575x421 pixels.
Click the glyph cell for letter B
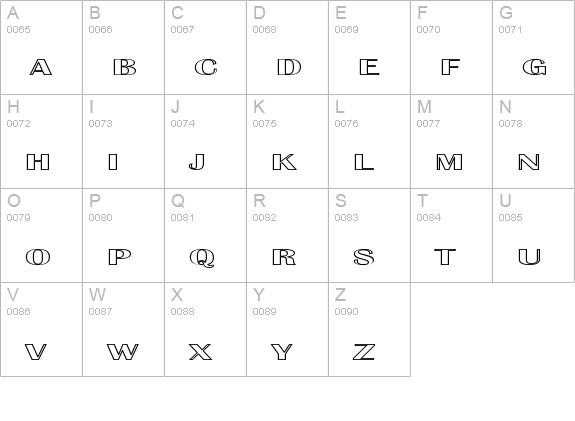124,47
